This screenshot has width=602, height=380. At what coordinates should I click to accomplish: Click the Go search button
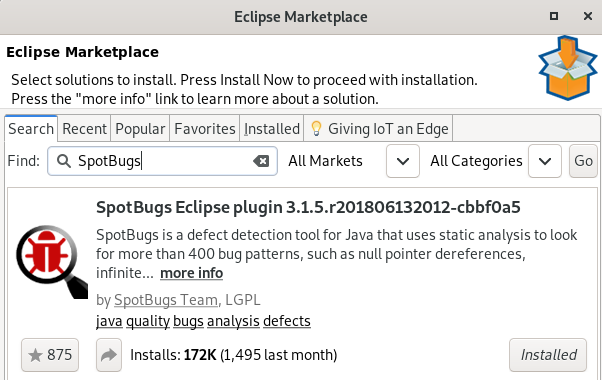[583, 161]
